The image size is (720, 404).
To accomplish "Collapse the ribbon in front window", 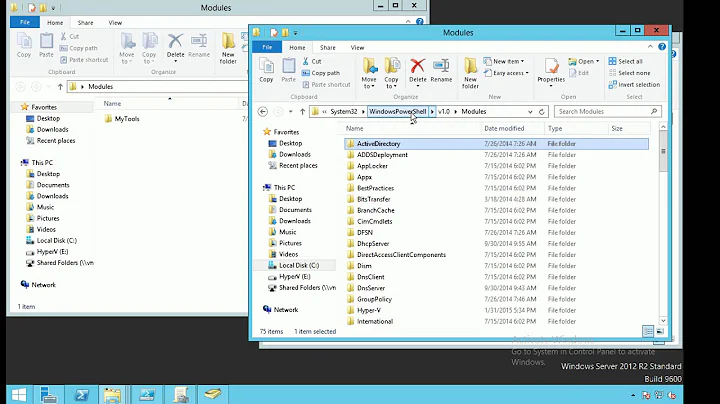I will [x=650, y=47].
